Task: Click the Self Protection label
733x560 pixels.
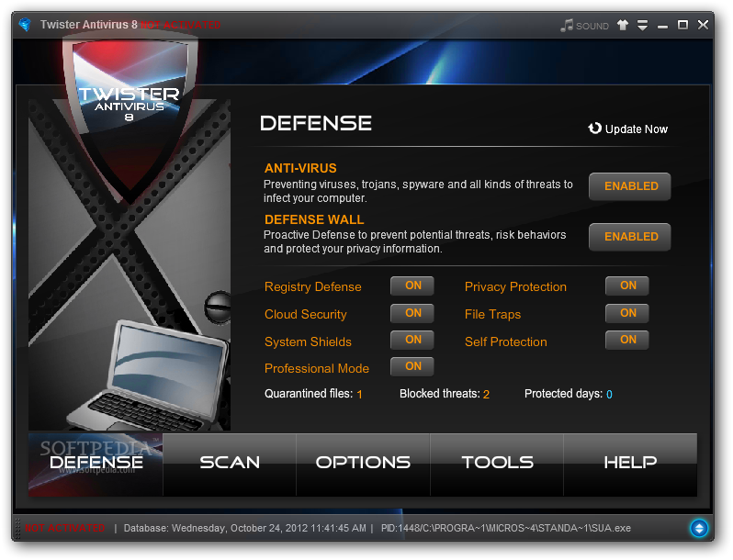Action: click(506, 342)
